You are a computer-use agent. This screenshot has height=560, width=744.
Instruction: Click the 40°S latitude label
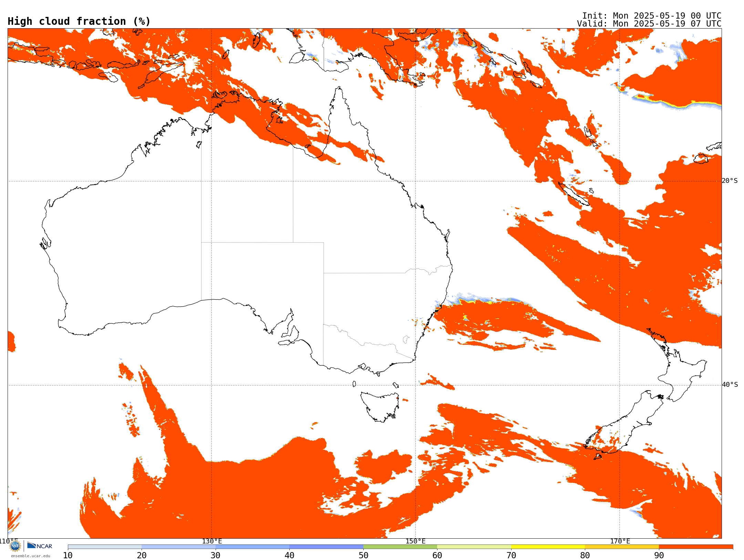click(x=730, y=385)
